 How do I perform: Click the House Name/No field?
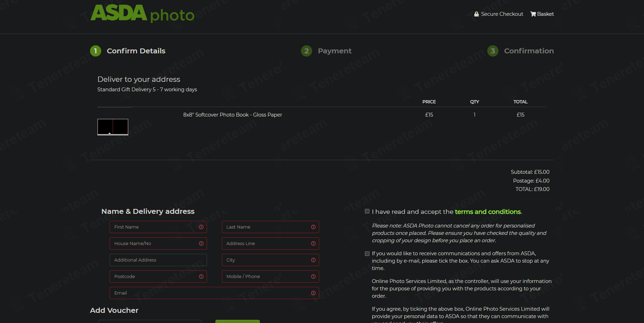pyautogui.click(x=158, y=244)
